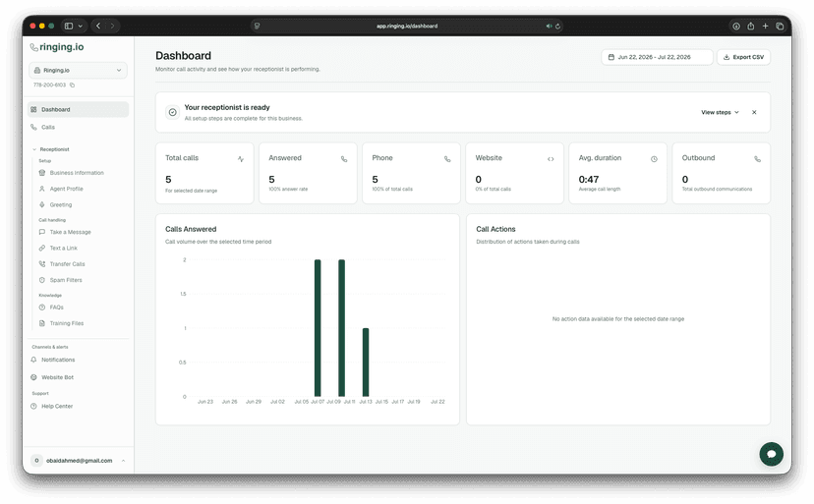Expand the View steps dropdown
Image resolution: width=814 pixels, height=504 pixels.
pos(720,112)
